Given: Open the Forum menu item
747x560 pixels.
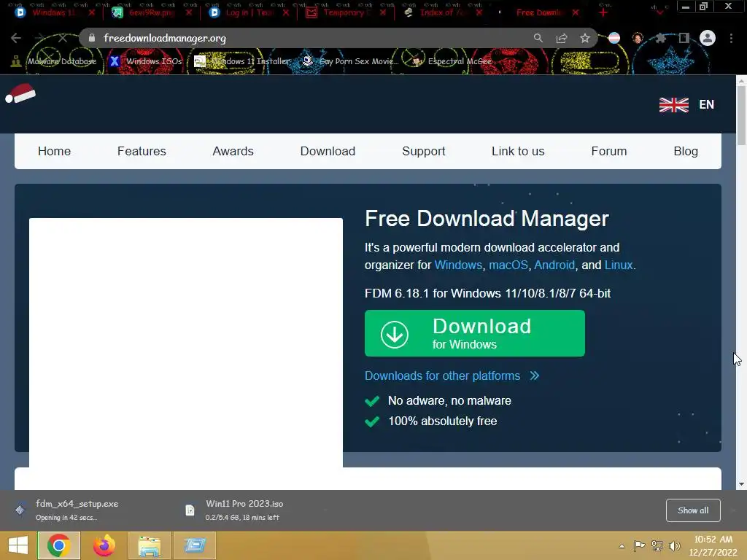Looking at the screenshot, I should 609,151.
